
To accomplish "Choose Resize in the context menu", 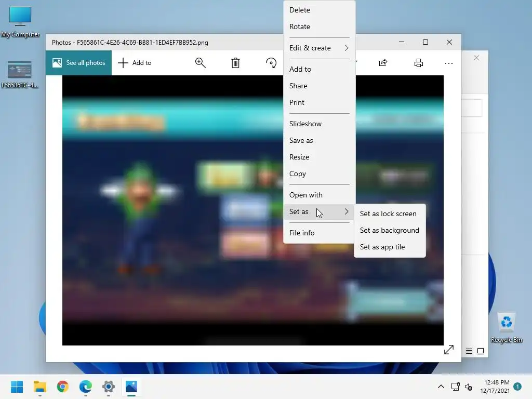I will [320, 157].
